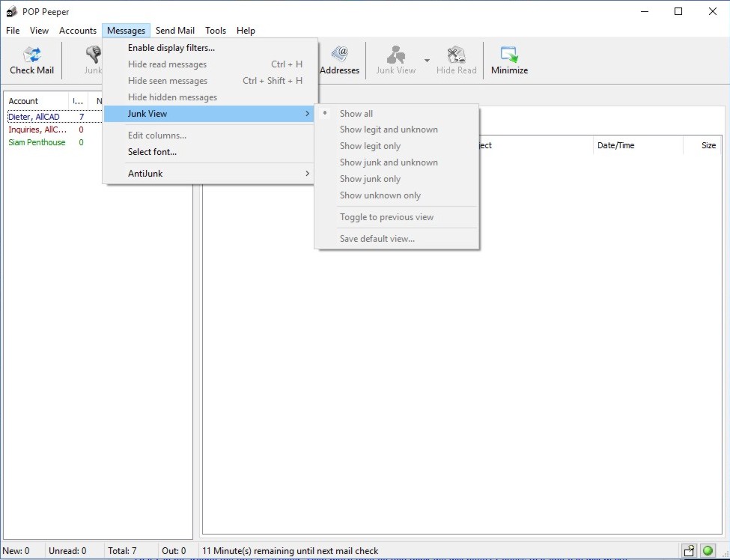Open the Send Mail menu
The width and height of the screenshot is (730, 560).
[175, 30]
